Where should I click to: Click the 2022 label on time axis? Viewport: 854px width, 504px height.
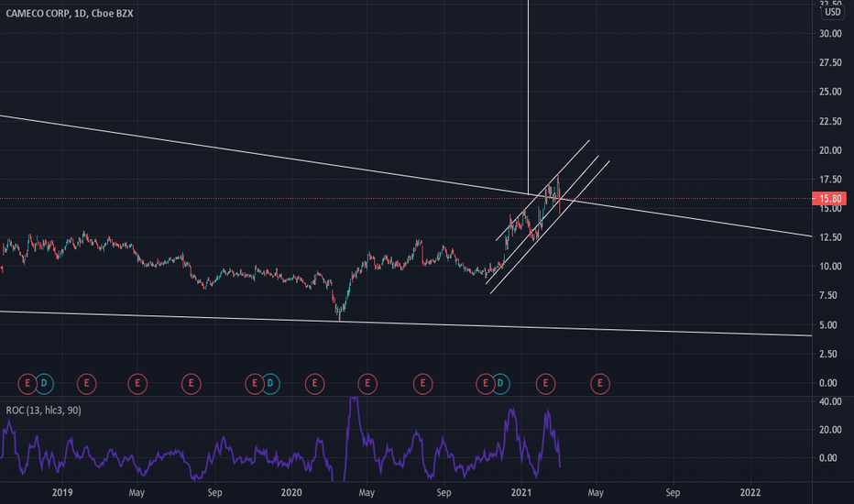click(x=750, y=493)
